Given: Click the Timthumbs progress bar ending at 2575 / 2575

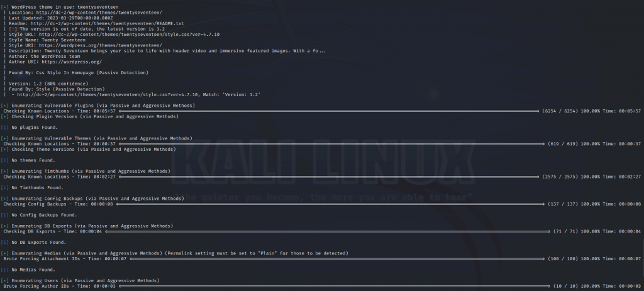Looking at the screenshot, I should point(329,177).
